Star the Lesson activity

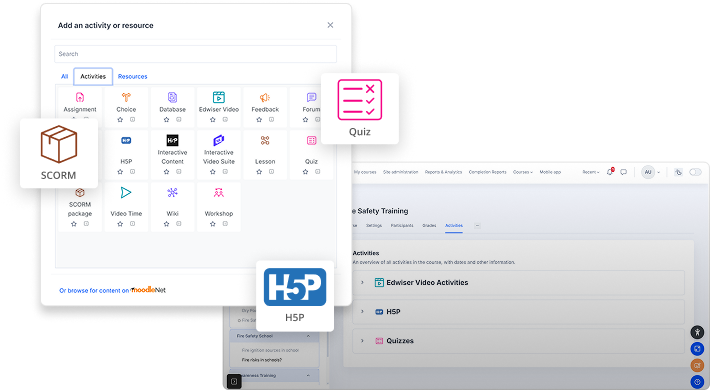point(259,172)
